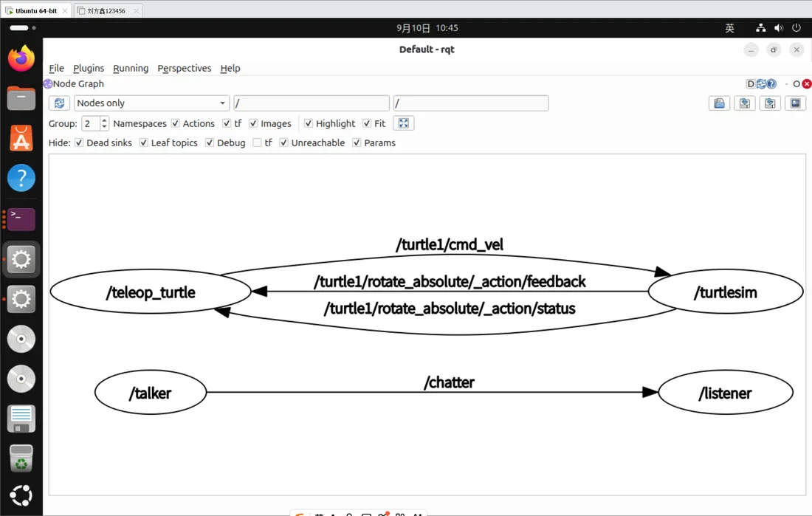Click the /turtle1/cmd_vel edge label

click(450, 244)
